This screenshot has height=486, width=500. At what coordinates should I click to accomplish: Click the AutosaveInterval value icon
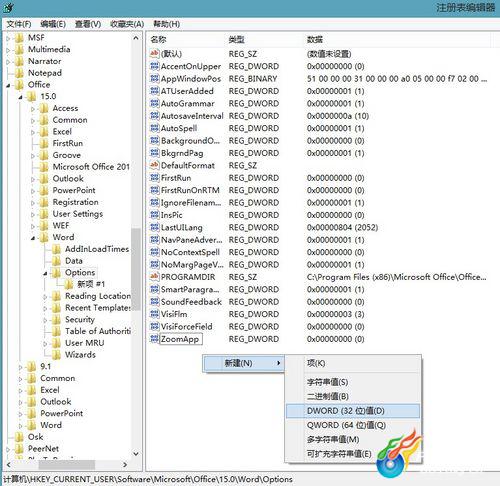click(x=154, y=116)
